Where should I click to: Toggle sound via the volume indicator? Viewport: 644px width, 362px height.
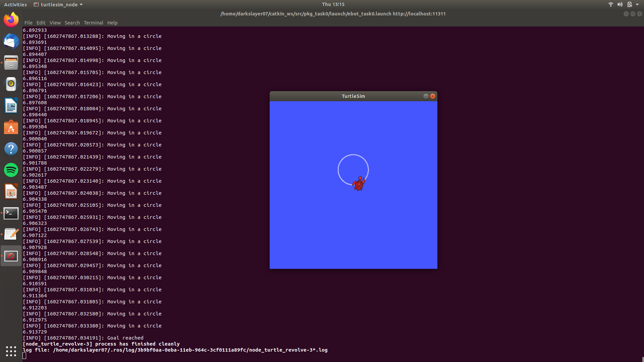coord(620,4)
